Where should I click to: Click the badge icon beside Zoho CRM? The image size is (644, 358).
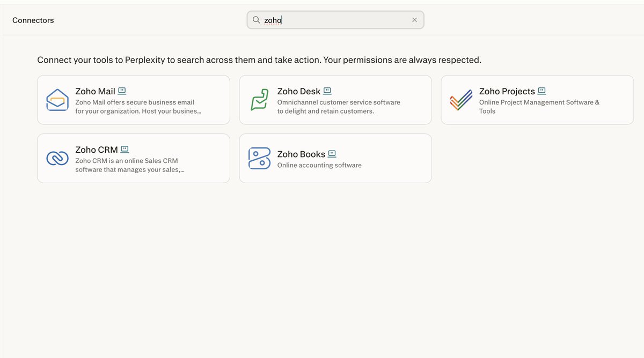pyautogui.click(x=125, y=150)
